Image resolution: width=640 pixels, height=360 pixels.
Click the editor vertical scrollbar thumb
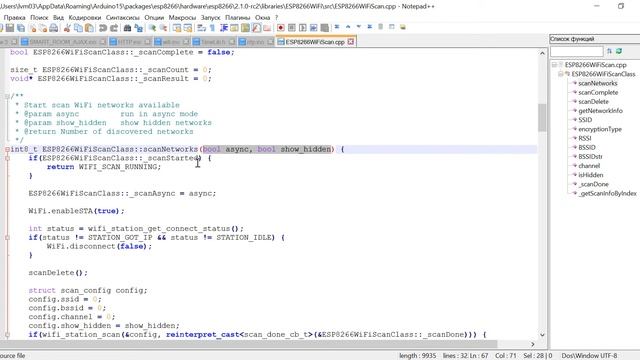click(x=542, y=118)
